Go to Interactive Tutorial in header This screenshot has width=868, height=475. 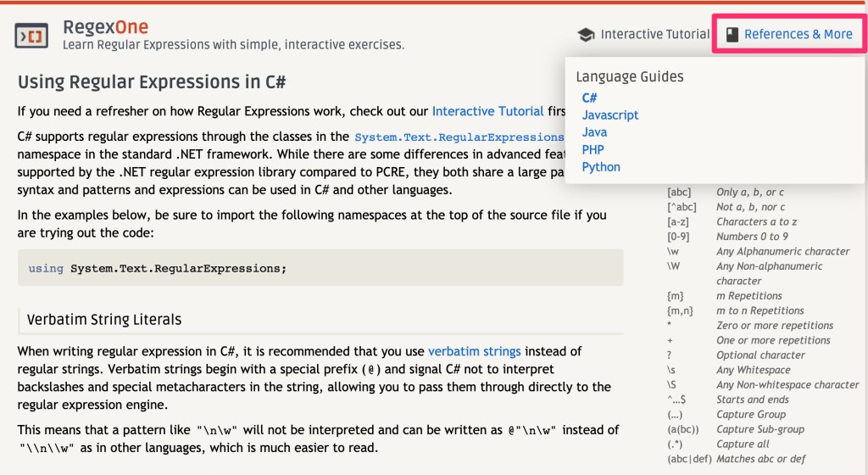654,35
